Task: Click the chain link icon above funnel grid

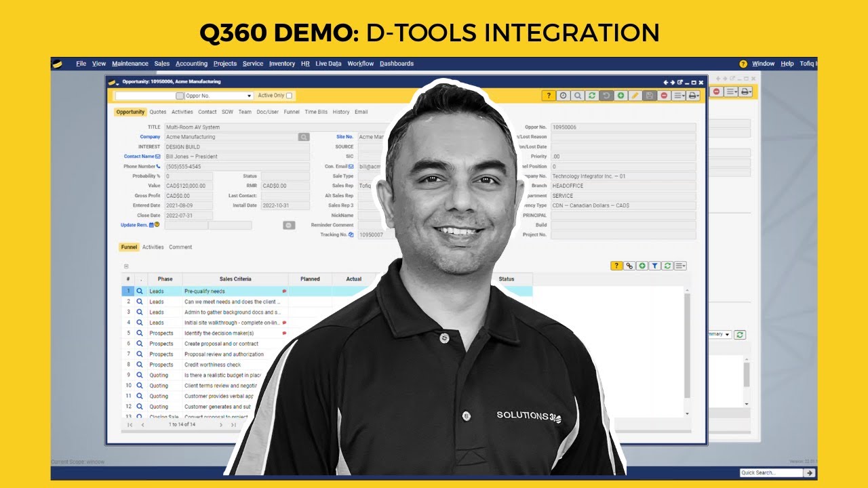Action: click(630, 266)
